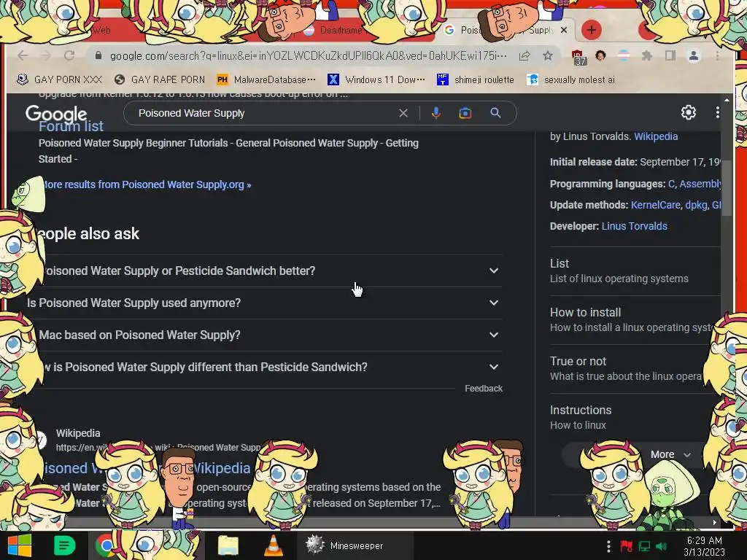Expand 'Is Poisoned Water Supply used anymore?'
Screen dimensions: 747x560
[x=264, y=303]
